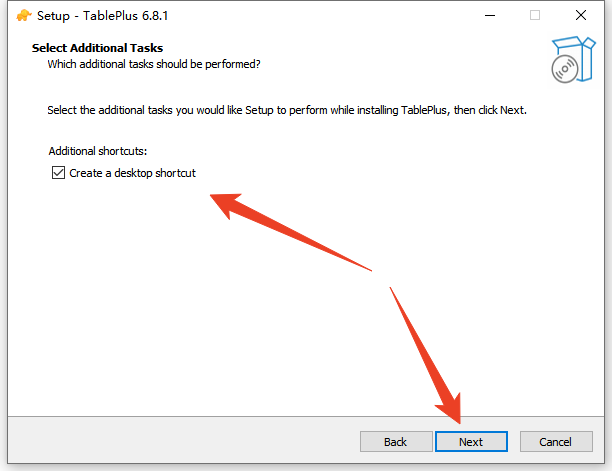Click the "Create a desktop shortcut" label text
The width and height of the screenshot is (612, 471).
pos(132,173)
